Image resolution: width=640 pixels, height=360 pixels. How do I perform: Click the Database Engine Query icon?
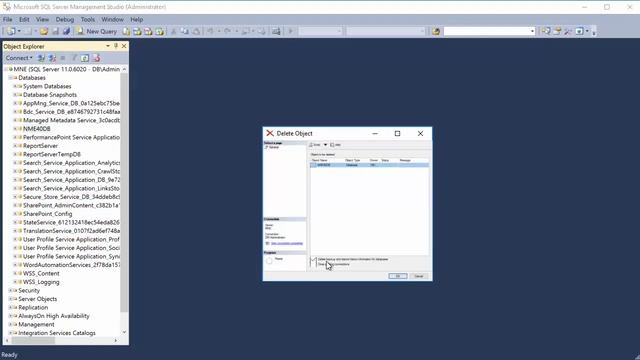127,31
